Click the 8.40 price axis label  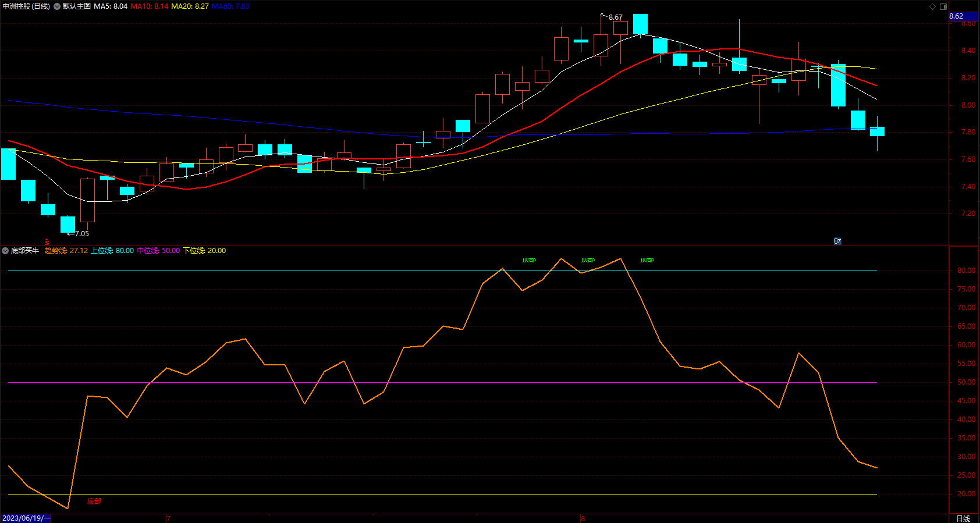pyautogui.click(x=968, y=51)
